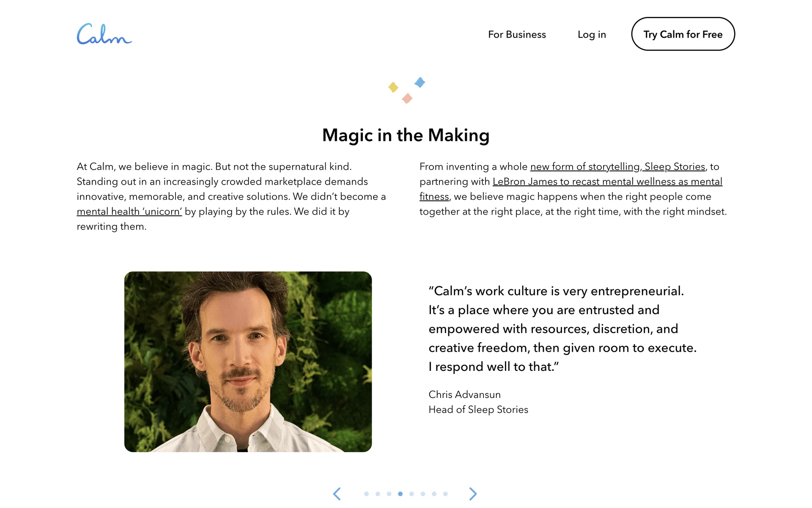Click the Calm logo
Screen dimensions: 812x508
104,34
